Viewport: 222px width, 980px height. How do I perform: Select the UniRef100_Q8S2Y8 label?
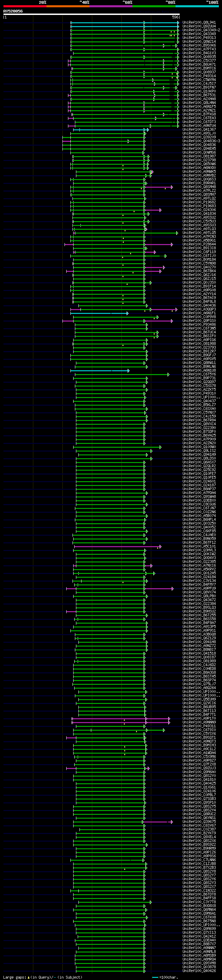coord(199,872)
